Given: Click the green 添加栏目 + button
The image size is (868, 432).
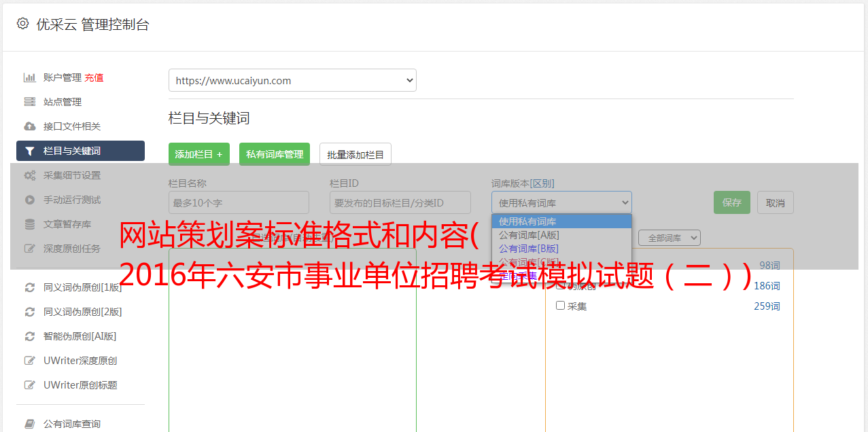Looking at the screenshot, I should click(199, 154).
